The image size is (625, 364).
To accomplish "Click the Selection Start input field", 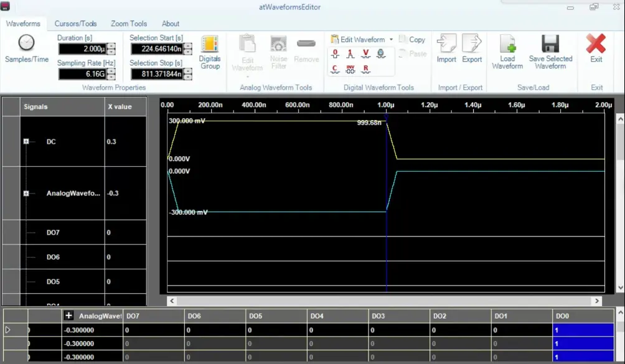I will 157,49.
